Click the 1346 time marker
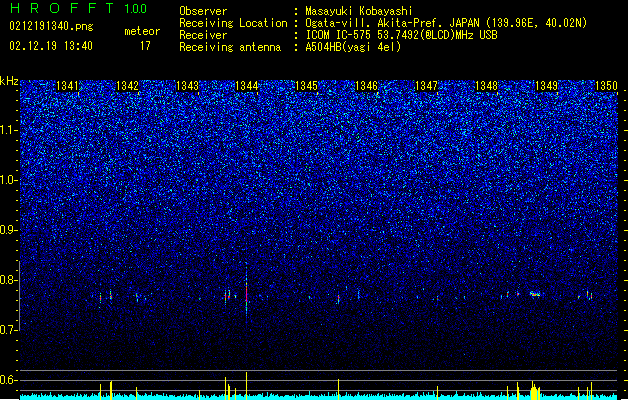This screenshot has height=400, width=629. click(367, 86)
